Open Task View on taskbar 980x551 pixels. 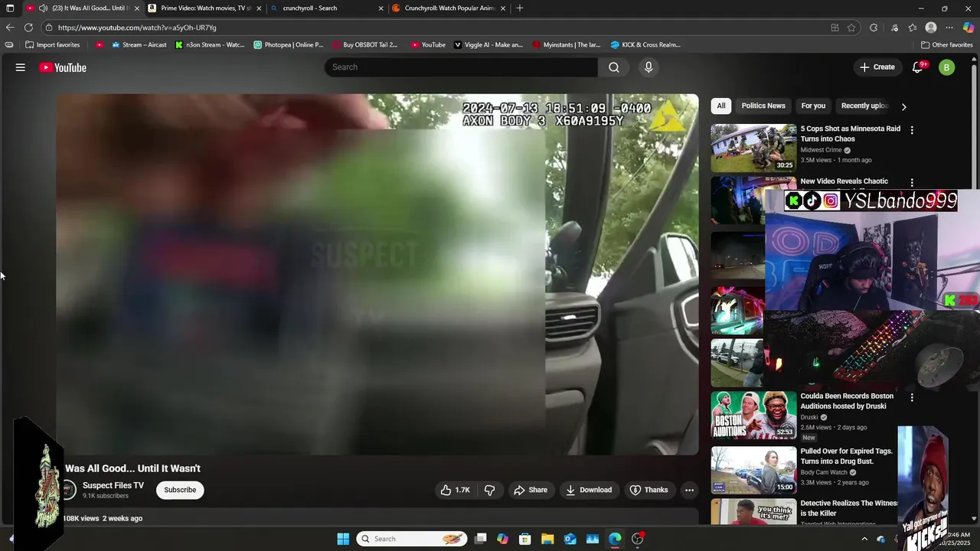[480, 539]
